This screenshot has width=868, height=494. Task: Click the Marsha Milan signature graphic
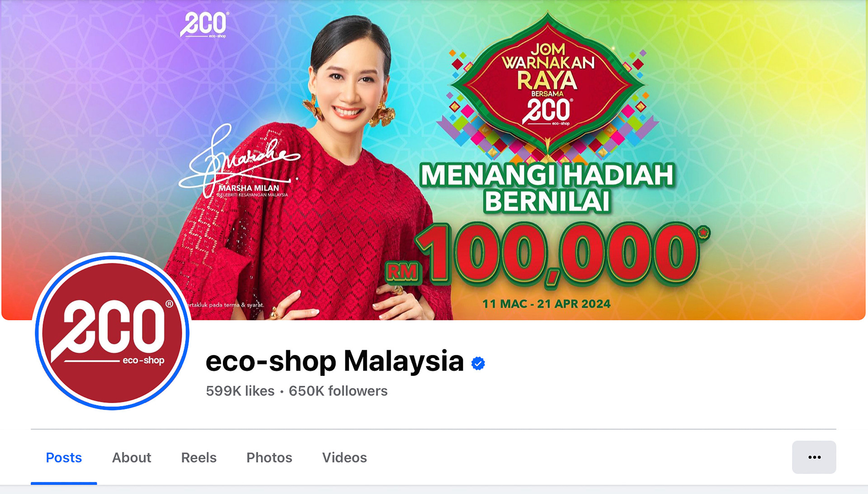pyautogui.click(x=239, y=161)
